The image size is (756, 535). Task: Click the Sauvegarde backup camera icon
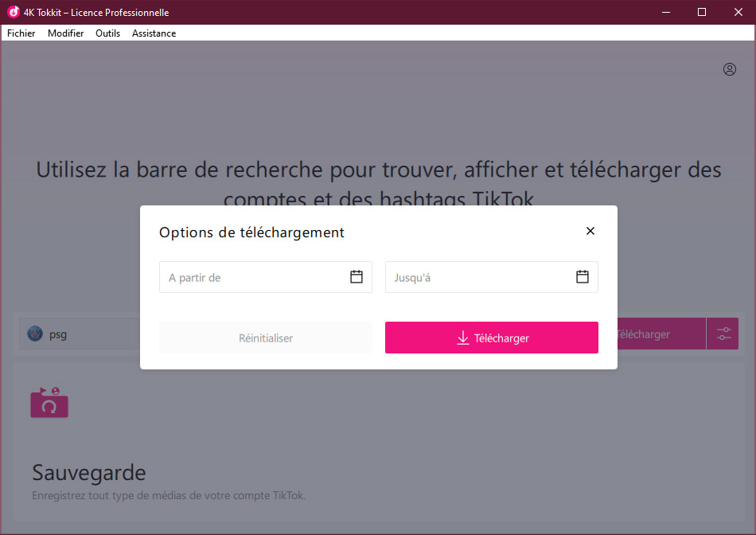click(49, 402)
